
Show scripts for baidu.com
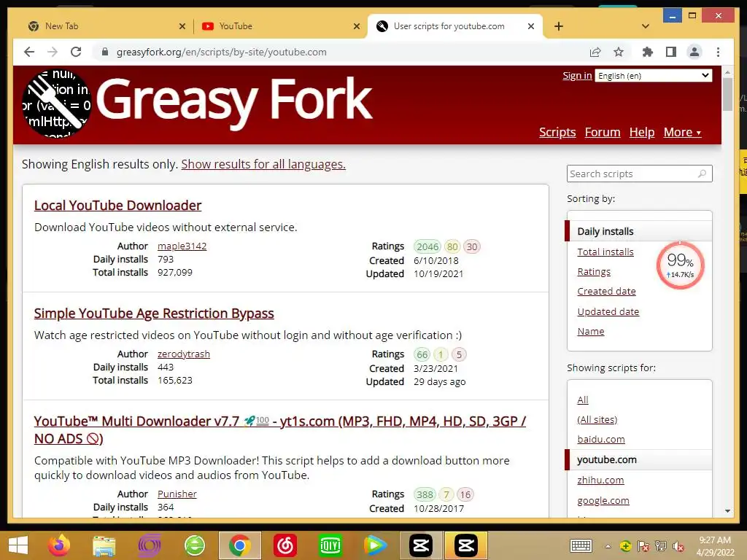point(601,440)
